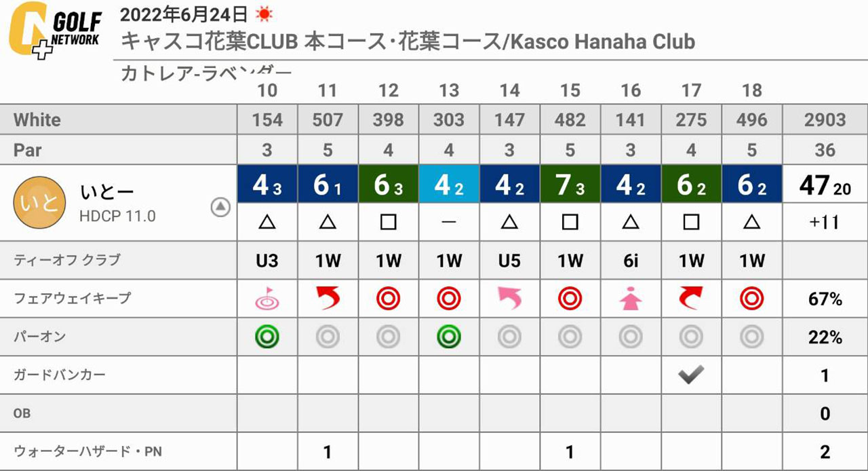Toggle hole 11 gray par-on circle

pyautogui.click(x=328, y=337)
